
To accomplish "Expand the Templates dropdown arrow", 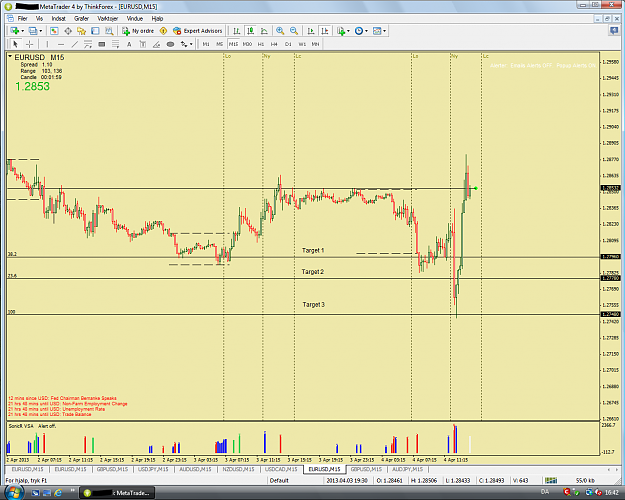I will [x=384, y=31].
